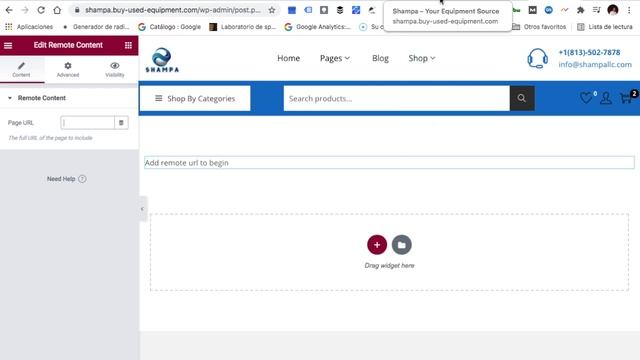This screenshot has height=360, width=640.
Task: Open the widgets grid panel
Action: click(x=128, y=45)
